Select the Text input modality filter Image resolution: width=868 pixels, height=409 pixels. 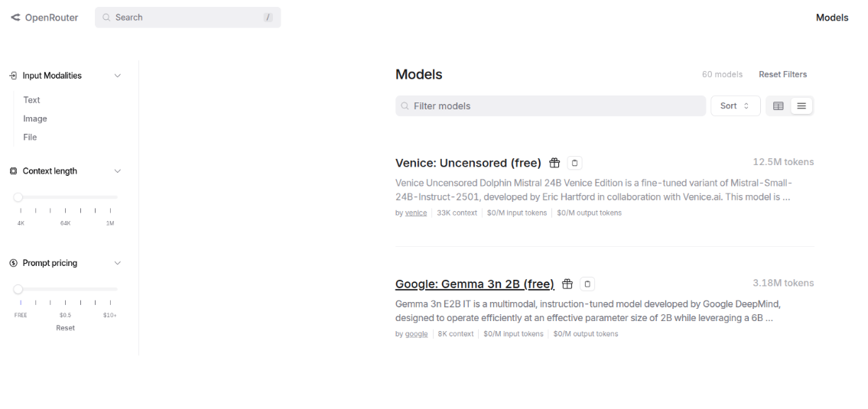pyautogui.click(x=31, y=100)
